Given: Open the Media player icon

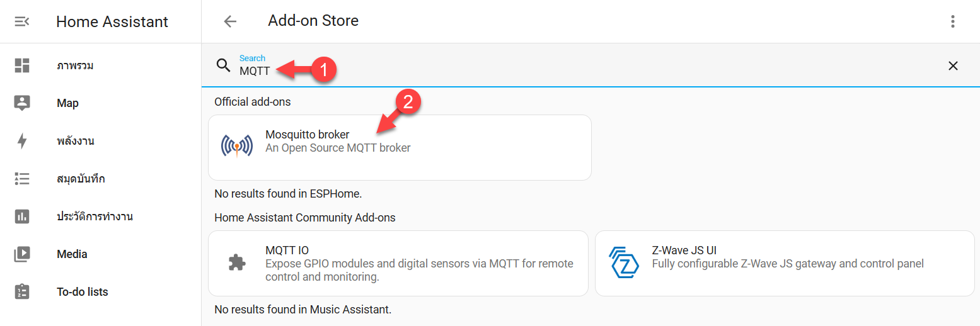Looking at the screenshot, I should pyautogui.click(x=22, y=254).
